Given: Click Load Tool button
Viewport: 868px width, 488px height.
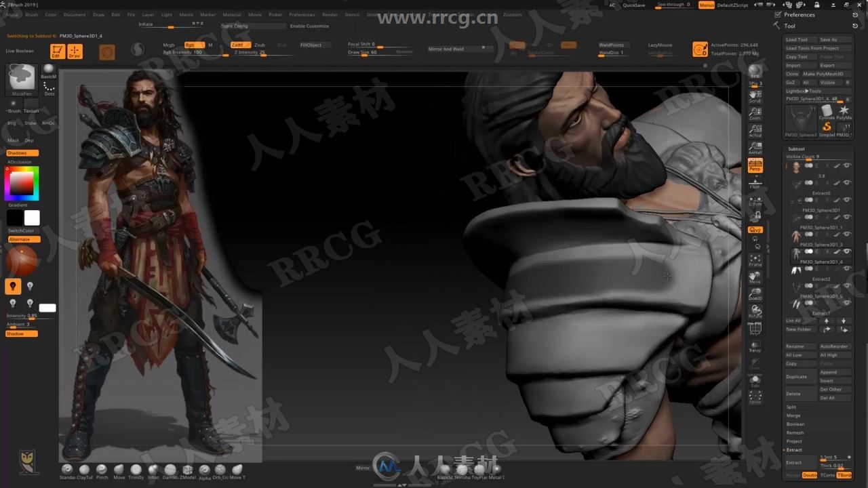Looking at the screenshot, I should (800, 40).
